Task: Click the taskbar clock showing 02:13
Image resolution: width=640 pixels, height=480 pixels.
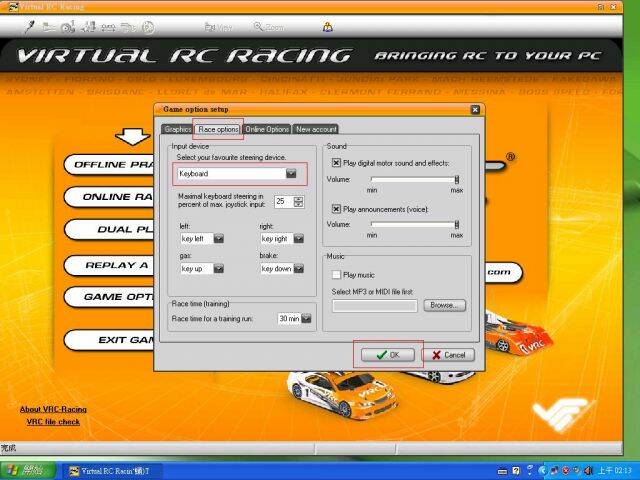Action: (615, 471)
